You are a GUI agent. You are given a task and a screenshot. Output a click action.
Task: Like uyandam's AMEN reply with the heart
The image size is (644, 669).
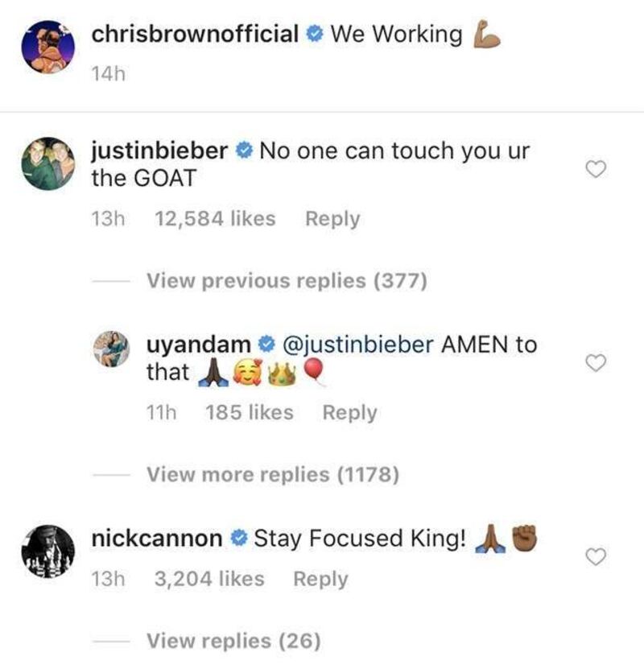[x=596, y=363]
